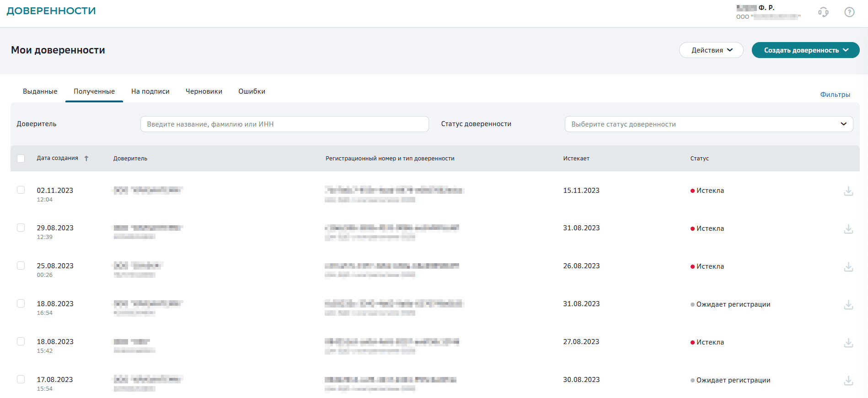
Task: Sort by the arrow next to Дата создания
Action: coord(86,159)
